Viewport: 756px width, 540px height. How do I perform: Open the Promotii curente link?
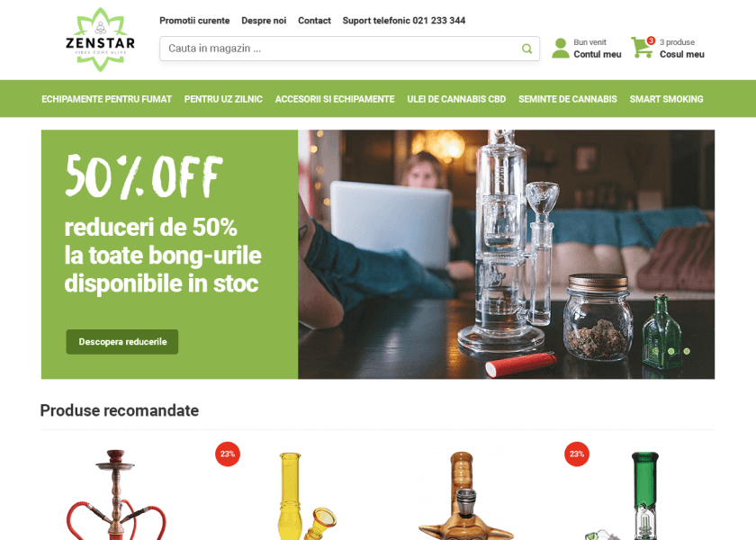(x=194, y=21)
